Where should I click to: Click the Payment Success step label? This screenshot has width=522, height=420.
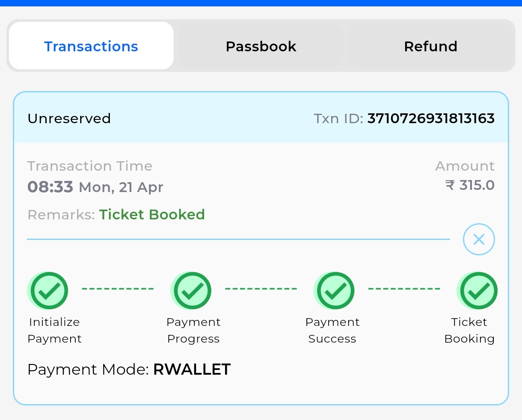coord(332,330)
